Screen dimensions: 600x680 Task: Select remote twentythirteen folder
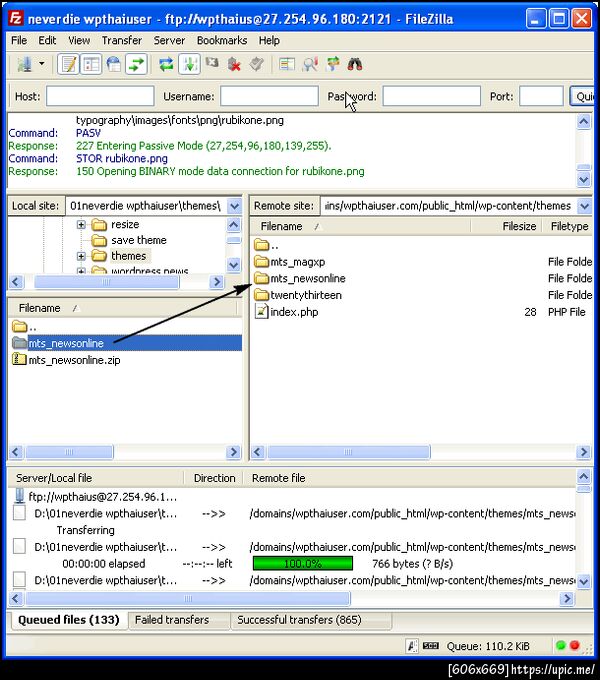tap(298, 295)
